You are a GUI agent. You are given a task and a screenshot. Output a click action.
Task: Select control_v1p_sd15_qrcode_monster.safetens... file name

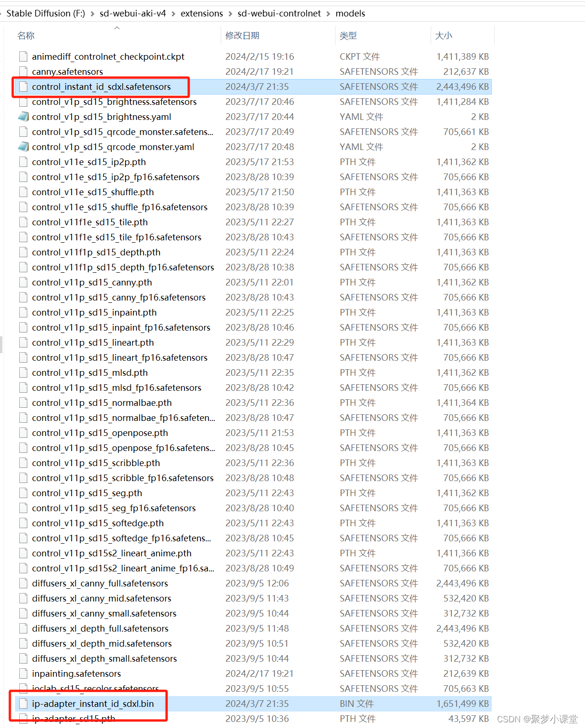pyautogui.click(x=122, y=132)
